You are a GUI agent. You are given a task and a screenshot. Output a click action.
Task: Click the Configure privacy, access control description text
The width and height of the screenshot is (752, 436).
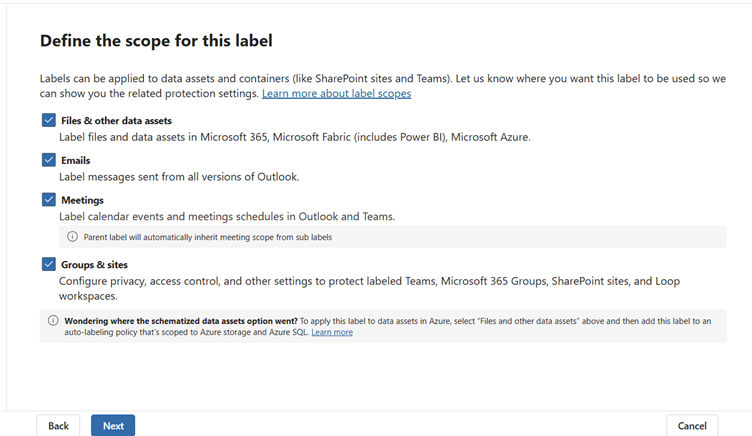(x=369, y=282)
